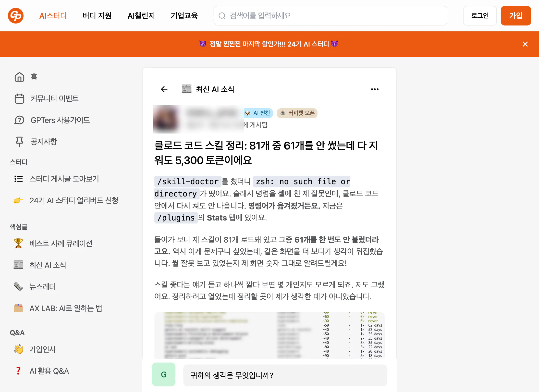Click the 핵심글 section heading
Viewport: 539px width, 392px height.
pyautogui.click(x=19, y=227)
